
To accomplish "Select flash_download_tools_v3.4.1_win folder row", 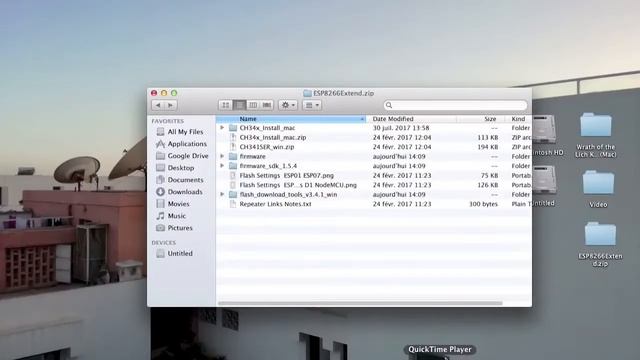I will tap(373, 194).
